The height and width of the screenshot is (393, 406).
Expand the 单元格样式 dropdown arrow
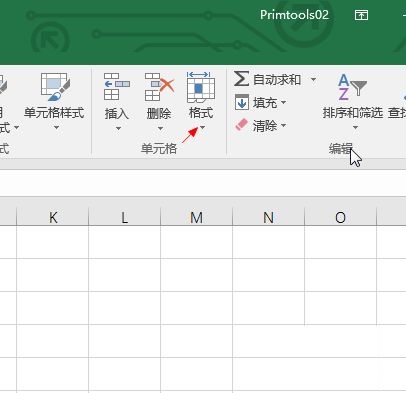click(56, 128)
